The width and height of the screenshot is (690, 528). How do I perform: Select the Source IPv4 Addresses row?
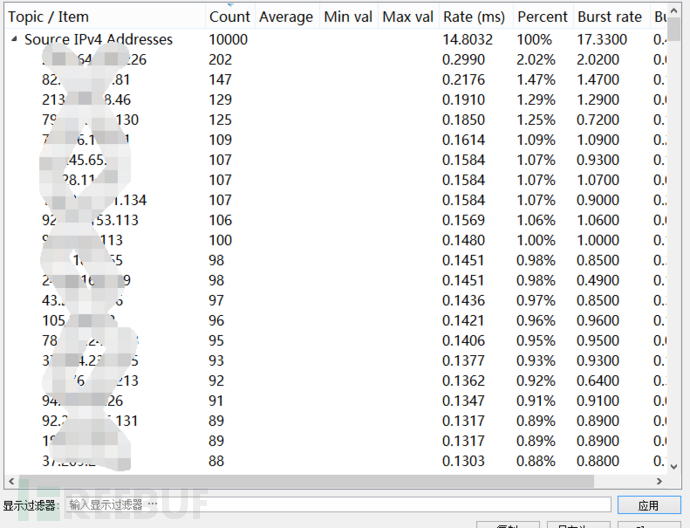[336, 40]
